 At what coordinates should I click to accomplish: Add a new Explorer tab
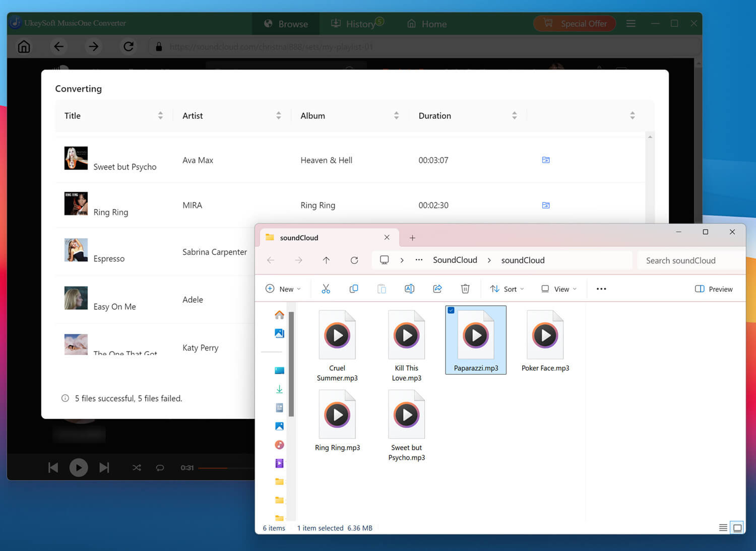coord(412,238)
